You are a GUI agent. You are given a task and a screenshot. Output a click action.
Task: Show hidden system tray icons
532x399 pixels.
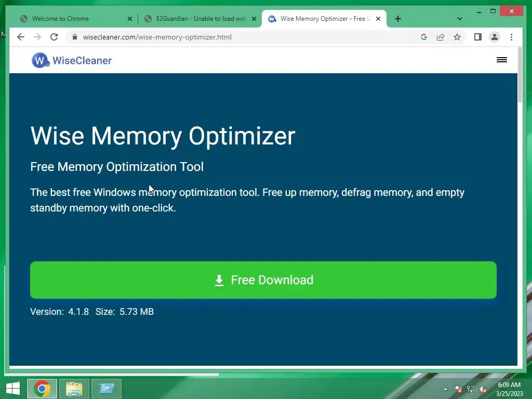tap(445, 389)
